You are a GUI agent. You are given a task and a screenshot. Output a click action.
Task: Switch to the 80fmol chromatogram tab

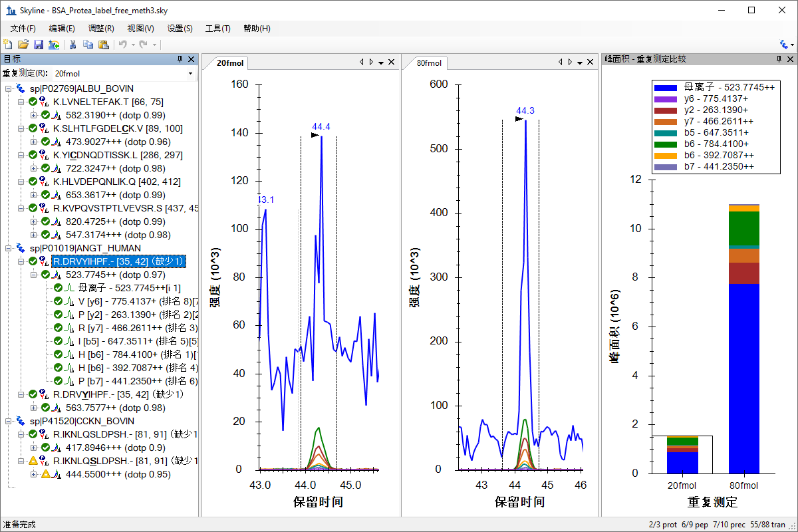pos(429,63)
